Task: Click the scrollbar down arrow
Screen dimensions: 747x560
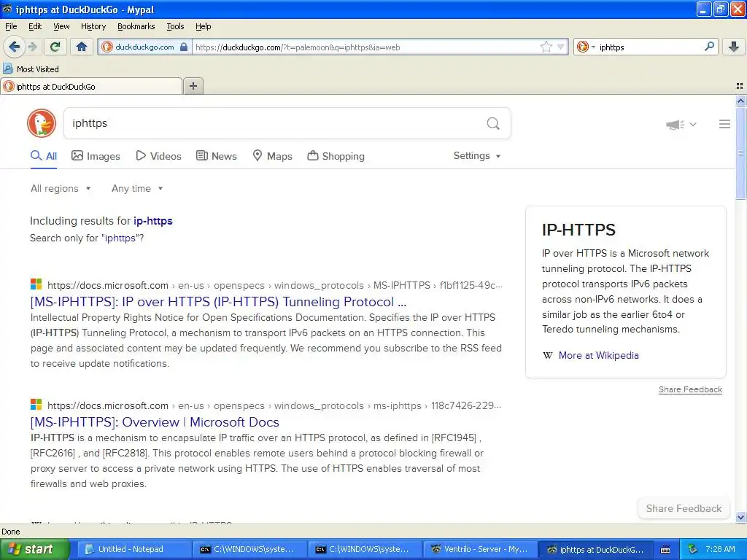Action: point(740,517)
